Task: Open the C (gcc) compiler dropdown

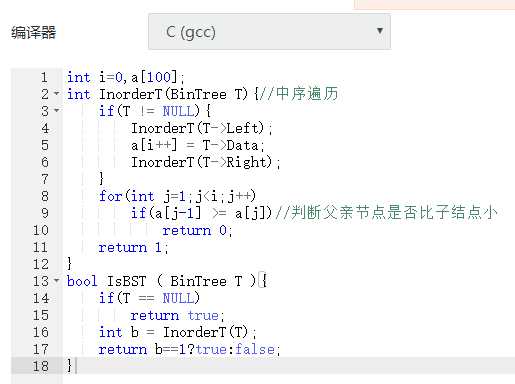Action: pos(269,32)
